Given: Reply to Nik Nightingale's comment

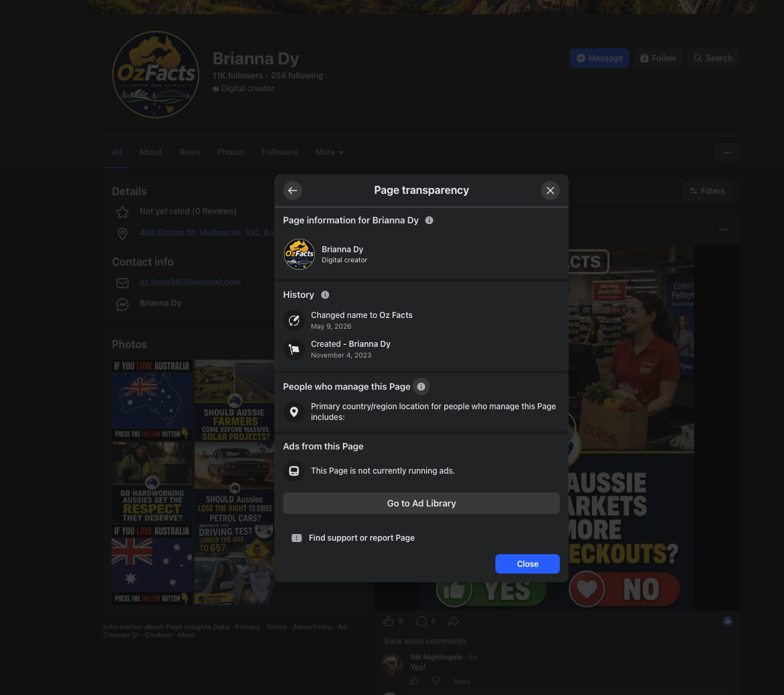Looking at the screenshot, I should click(x=462, y=681).
